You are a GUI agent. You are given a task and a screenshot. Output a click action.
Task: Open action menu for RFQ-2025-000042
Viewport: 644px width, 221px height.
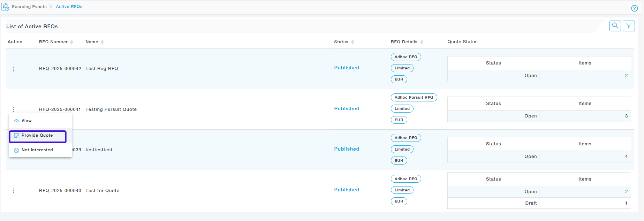[x=14, y=69]
